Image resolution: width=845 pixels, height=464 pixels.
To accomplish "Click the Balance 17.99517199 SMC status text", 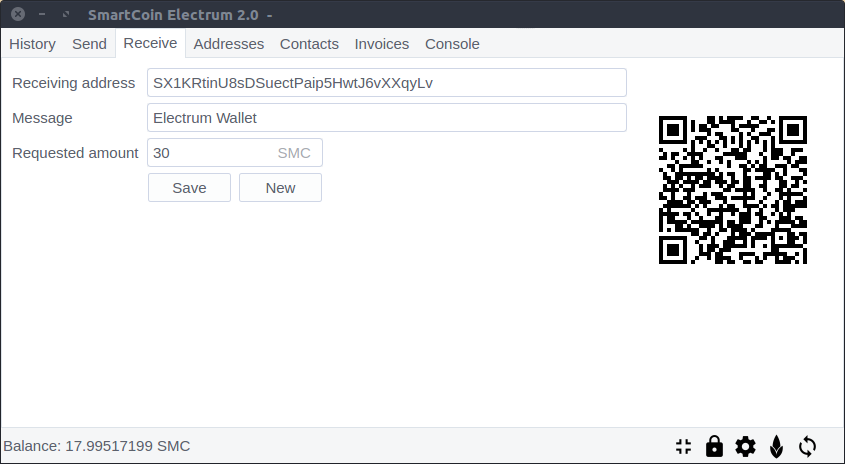I will pyautogui.click(x=96, y=446).
